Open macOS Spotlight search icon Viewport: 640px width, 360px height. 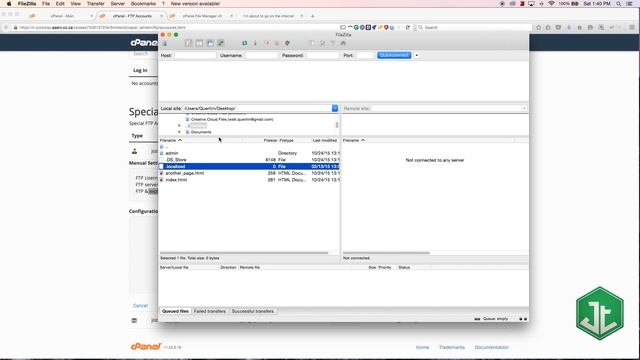click(619, 4)
